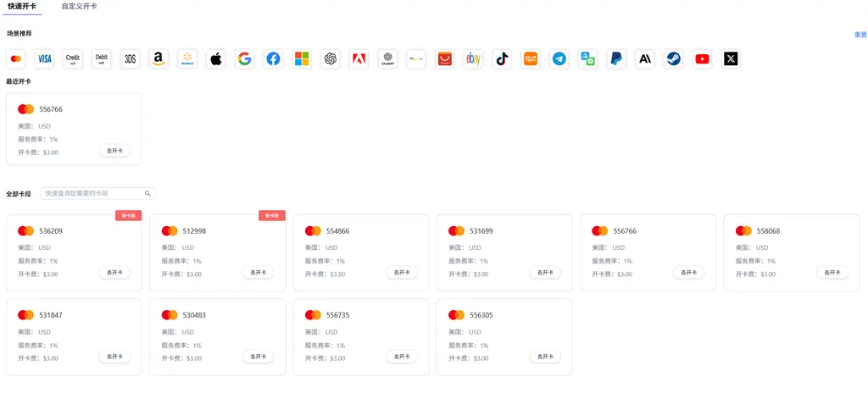Switch to the 自定义开卡 tab
Image resolution: width=868 pixels, height=393 pixels.
point(79,6)
